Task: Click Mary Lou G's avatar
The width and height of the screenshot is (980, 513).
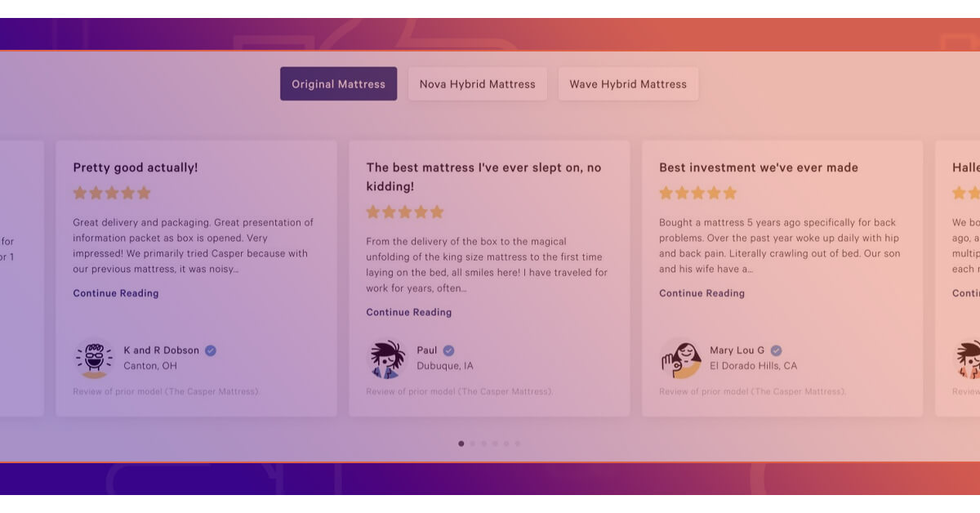Action: [x=680, y=358]
